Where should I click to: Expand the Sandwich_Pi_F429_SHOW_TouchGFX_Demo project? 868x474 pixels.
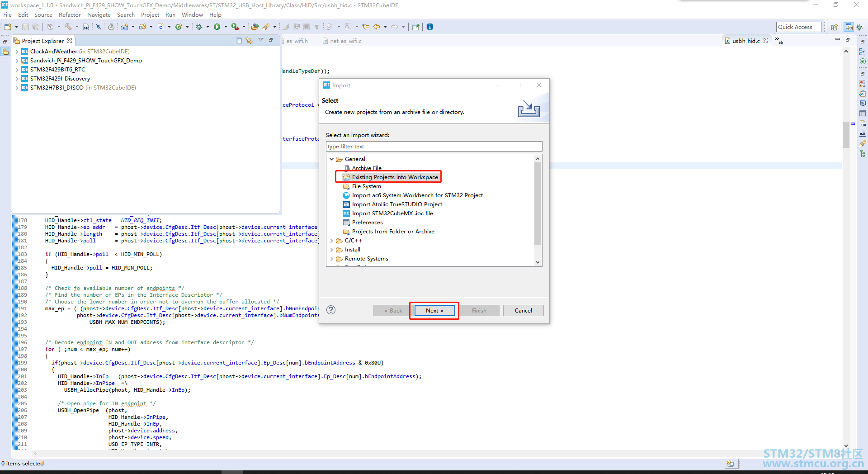coord(17,61)
